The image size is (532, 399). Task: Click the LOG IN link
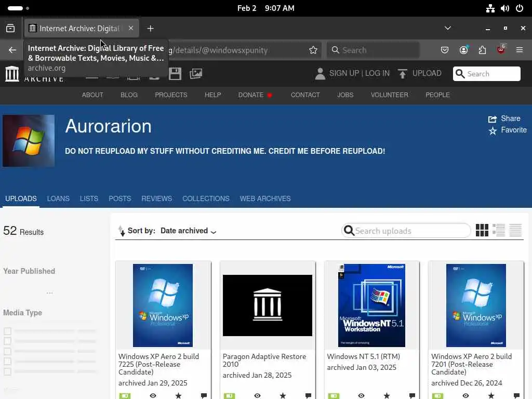click(x=377, y=73)
